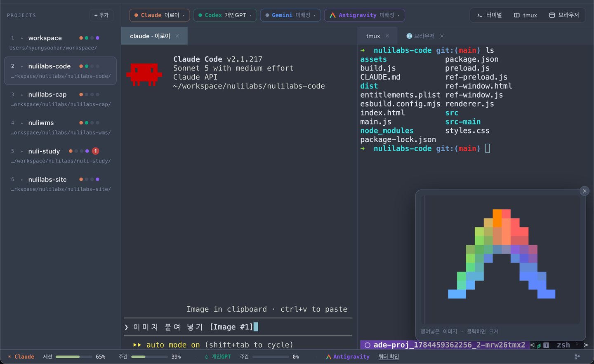Viewport: 594px width, 364px height.
Task: Click the git branch icon in status bar
Action: coord(577,357)
